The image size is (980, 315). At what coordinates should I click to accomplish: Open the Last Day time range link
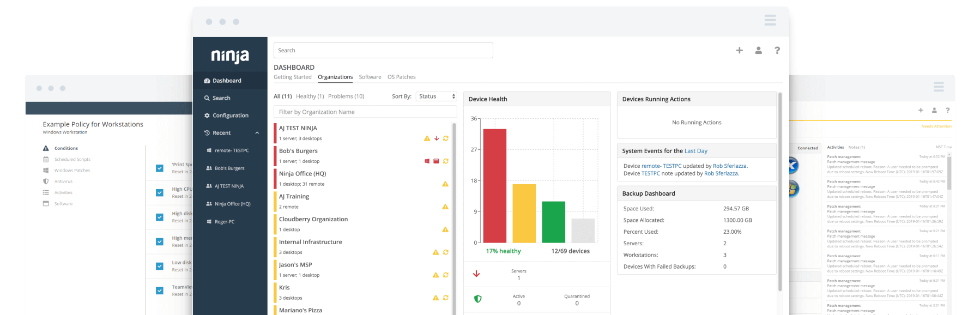tap(695, 151)
